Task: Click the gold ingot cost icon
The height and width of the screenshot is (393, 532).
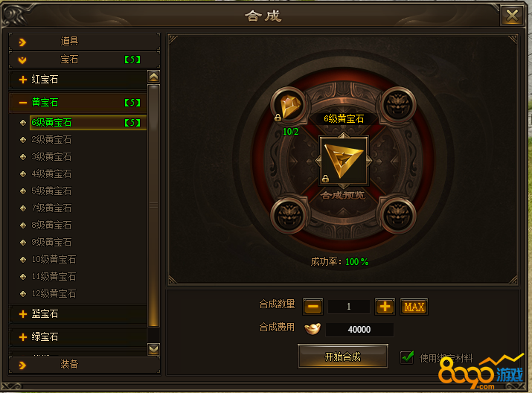Action: point(313,329)
